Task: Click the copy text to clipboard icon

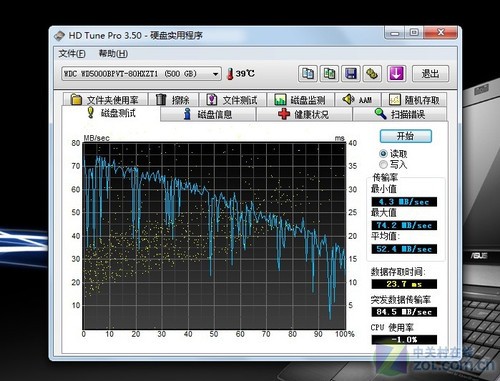Action: 307,73
